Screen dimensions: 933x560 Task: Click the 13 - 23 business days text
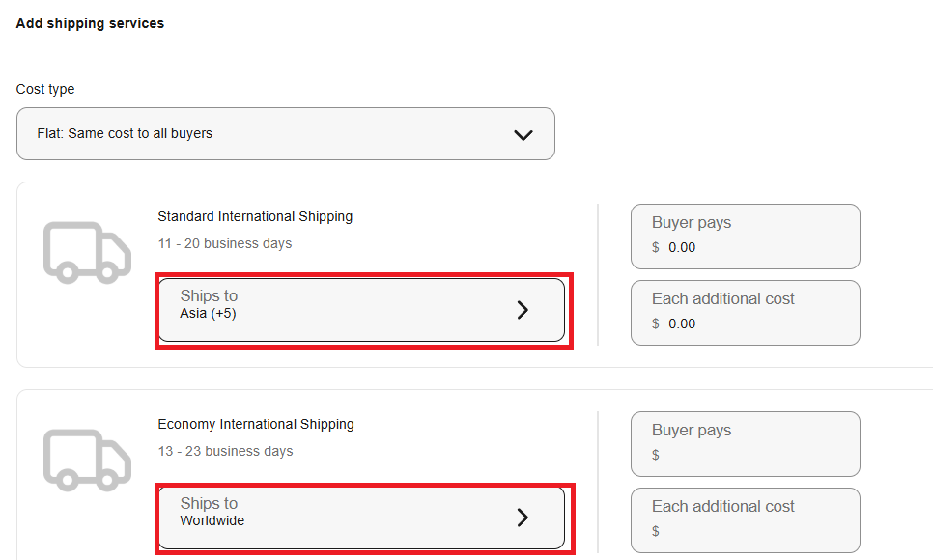[225, 451]
